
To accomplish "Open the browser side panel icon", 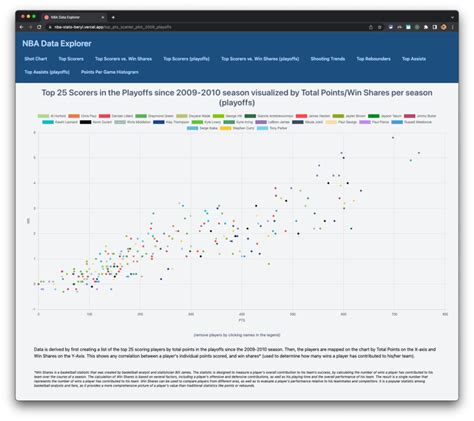I will pos(435,27).
